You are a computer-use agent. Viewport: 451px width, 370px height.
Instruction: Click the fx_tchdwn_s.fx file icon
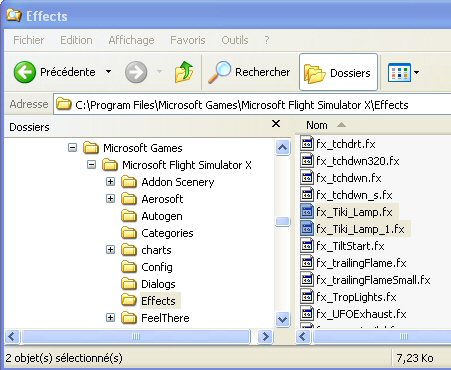[x=307, y=195]
